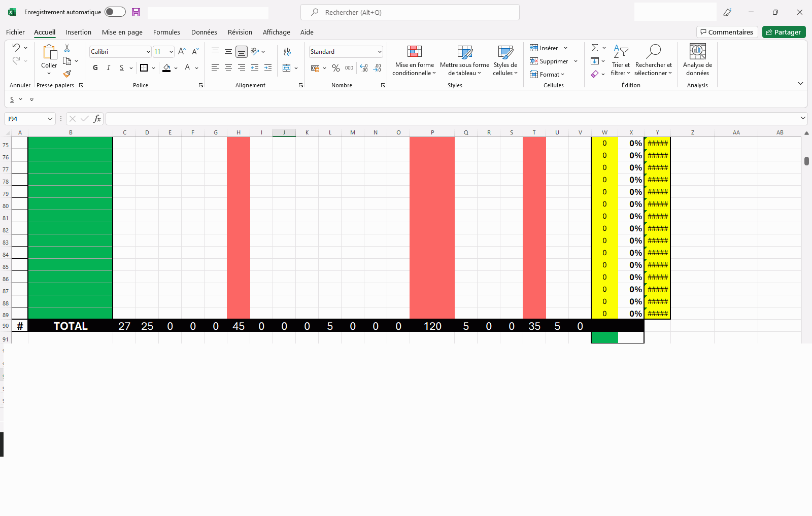The image size is (812, 516).
Task: Open the Calibri font name dropdown
Action: (148, 52)
